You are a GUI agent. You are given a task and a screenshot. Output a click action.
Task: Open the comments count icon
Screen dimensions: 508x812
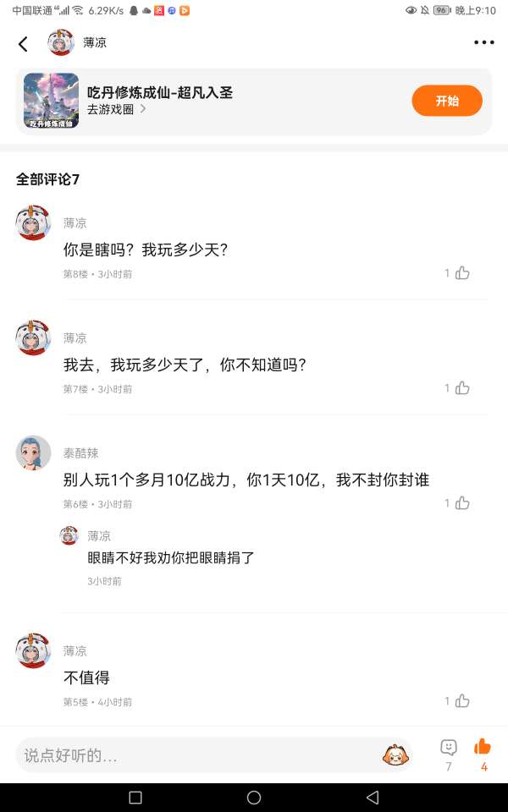[x=449, y=748]
